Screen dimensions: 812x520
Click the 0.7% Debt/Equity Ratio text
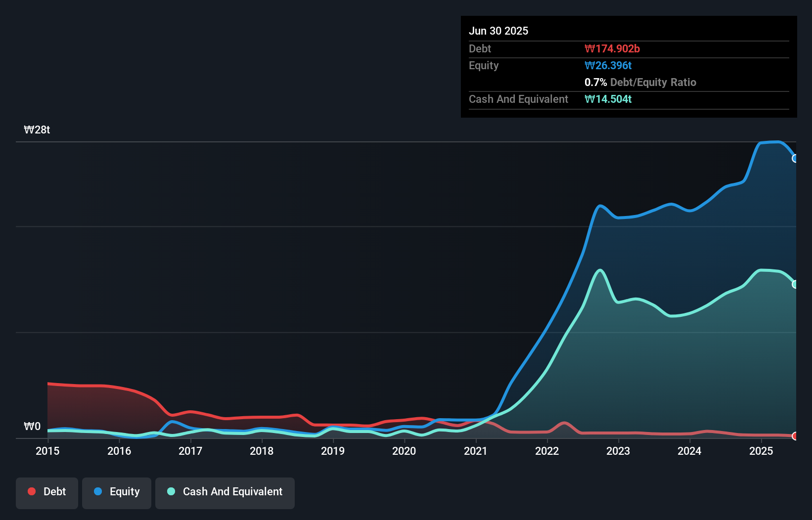tap(640, 82)
